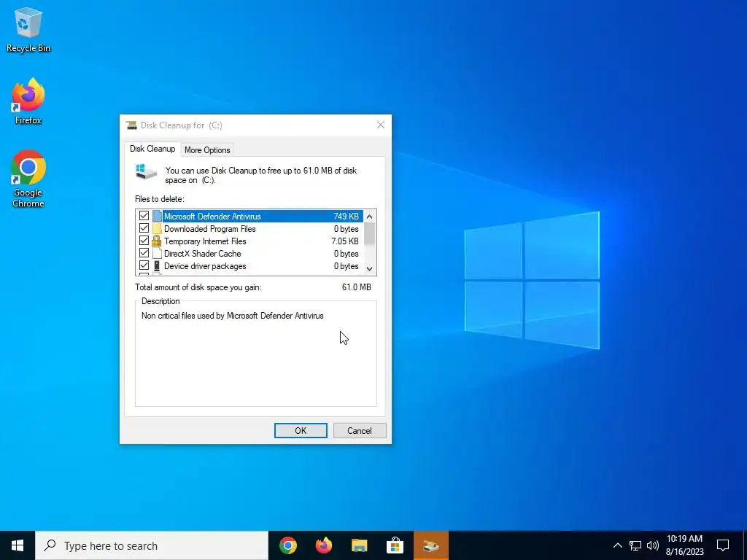Select the Disk Cleanup tab
Screen dimensions: 747x560
(x=152, y=149)
